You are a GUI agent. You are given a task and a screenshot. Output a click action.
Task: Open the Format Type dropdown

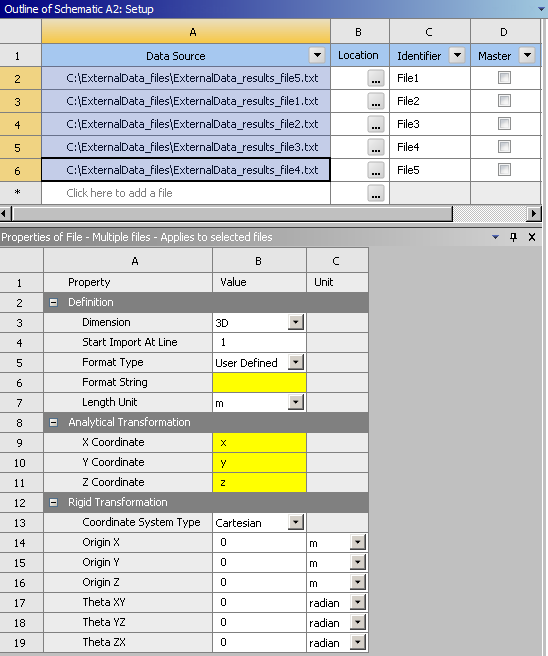point(296,362)
